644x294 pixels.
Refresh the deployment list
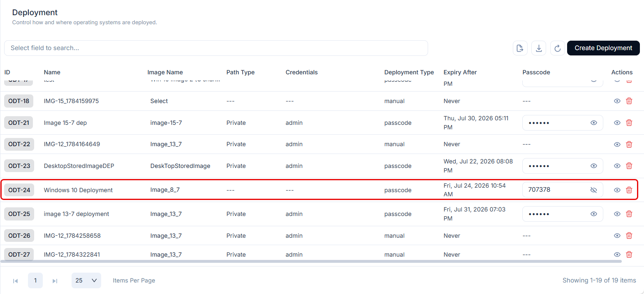pyautogui.click(x=558, y=48)
